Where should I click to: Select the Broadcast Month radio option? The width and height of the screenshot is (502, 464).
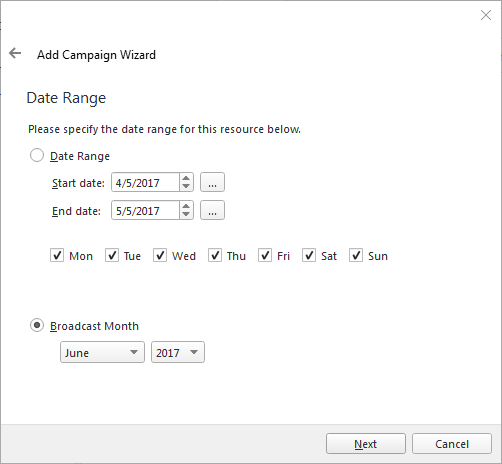(x=37, y=325)
